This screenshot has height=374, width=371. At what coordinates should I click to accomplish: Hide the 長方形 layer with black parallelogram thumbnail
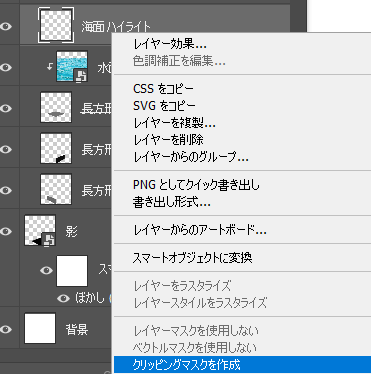tap(6, 149)
